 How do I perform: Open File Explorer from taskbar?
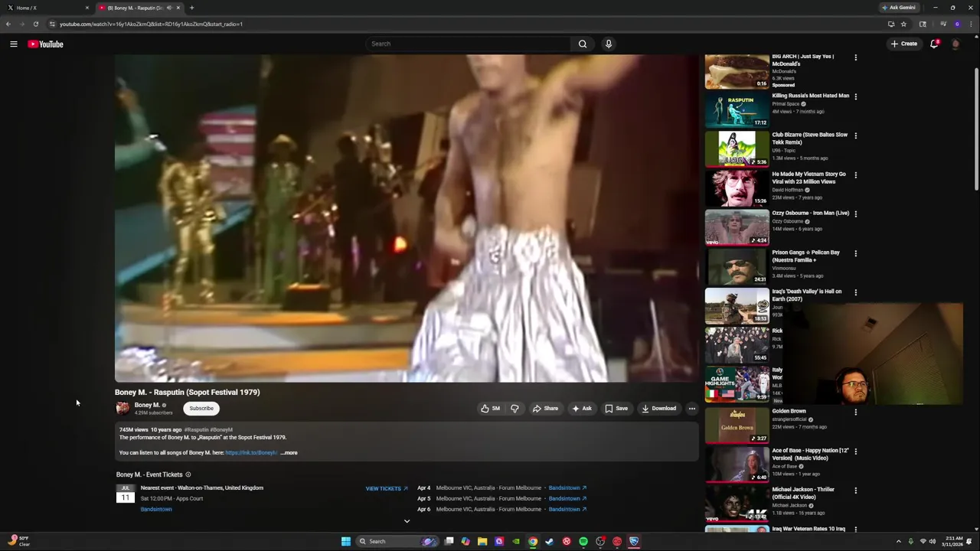click(482, 542)
